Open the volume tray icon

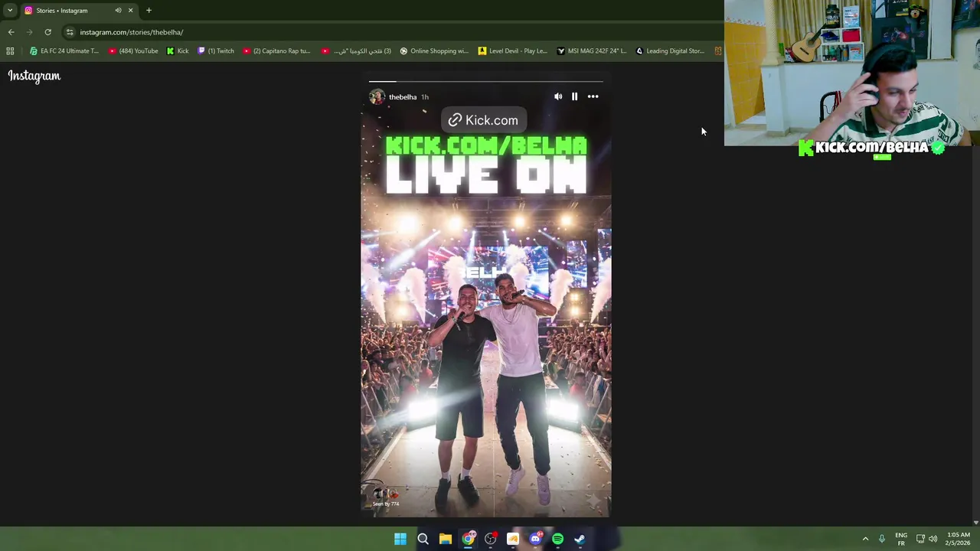click(x=933, y=539)
